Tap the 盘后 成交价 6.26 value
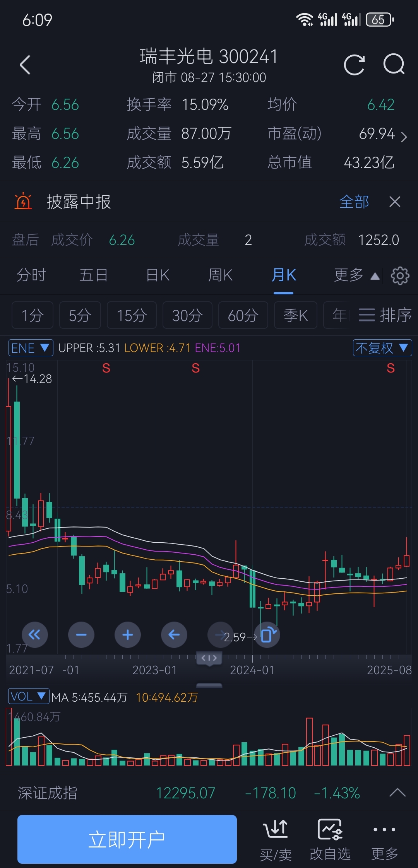418x868 pixels. tap(122, 240)
